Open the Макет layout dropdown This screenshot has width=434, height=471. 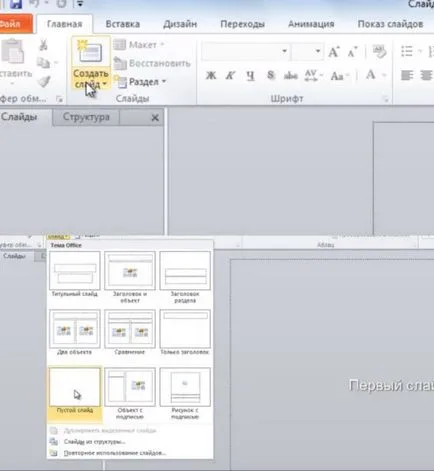pyautogui.click(x=139, y=45)
